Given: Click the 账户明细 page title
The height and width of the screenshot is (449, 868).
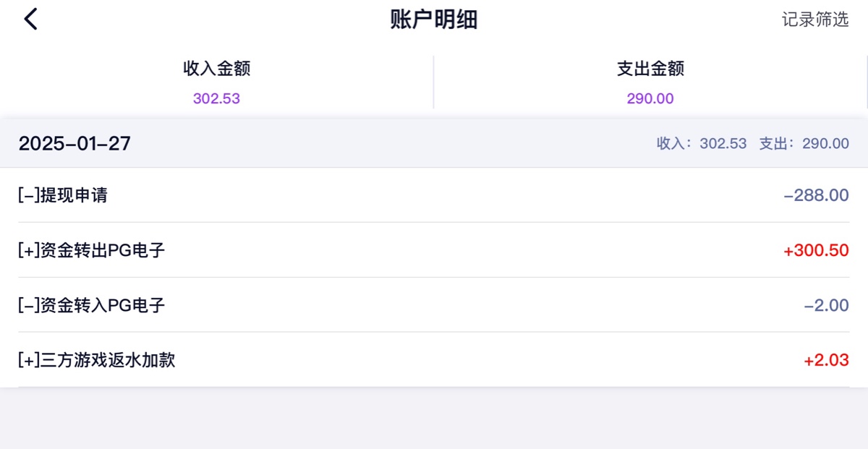Looking at the screenshot, I should click(x=434, y=20).
